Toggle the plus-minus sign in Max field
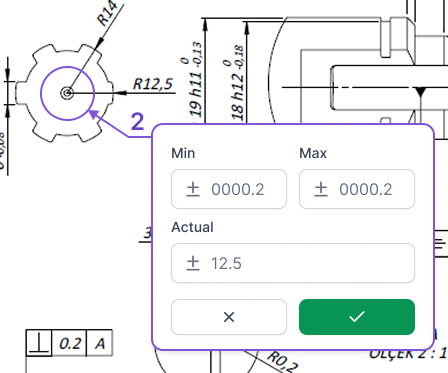Screen dimensions: 448x373 tap(321, 189)
